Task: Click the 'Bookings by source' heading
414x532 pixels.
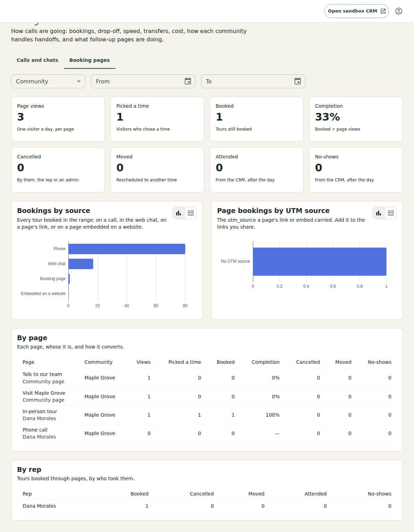Action: click(x=53, y=211)
